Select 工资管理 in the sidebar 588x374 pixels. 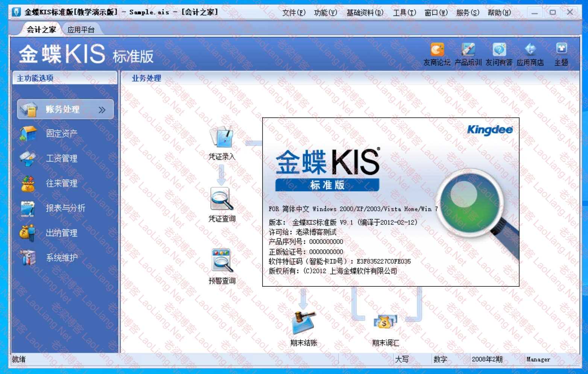click(x=62, y=158)
